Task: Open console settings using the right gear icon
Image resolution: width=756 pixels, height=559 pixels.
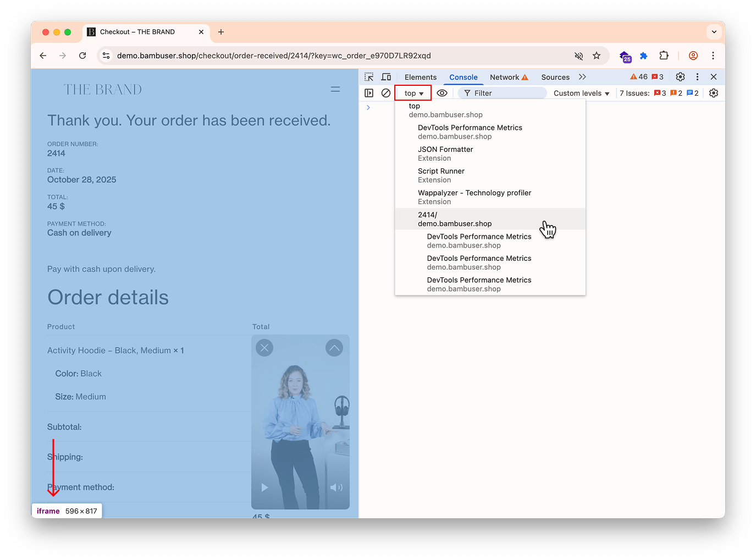Action: tap(713, 93)
